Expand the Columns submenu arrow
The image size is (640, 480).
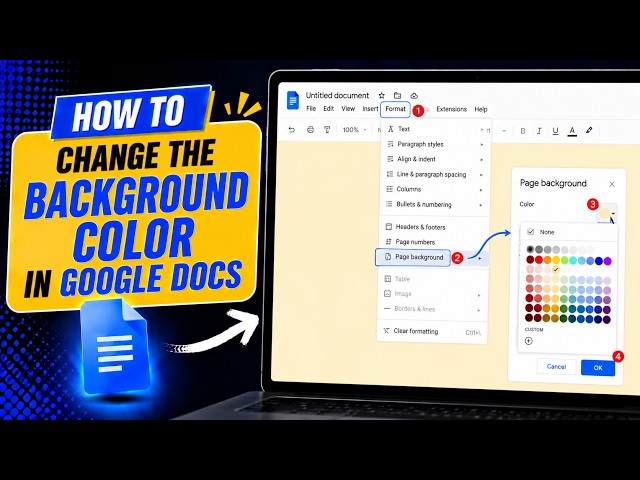482,190
